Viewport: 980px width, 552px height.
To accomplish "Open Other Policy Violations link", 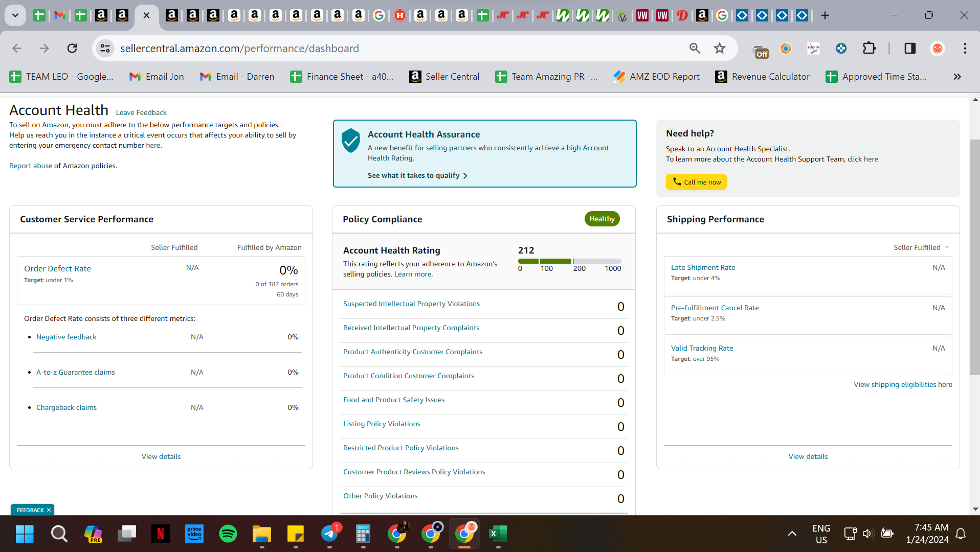I will (381, 496).
